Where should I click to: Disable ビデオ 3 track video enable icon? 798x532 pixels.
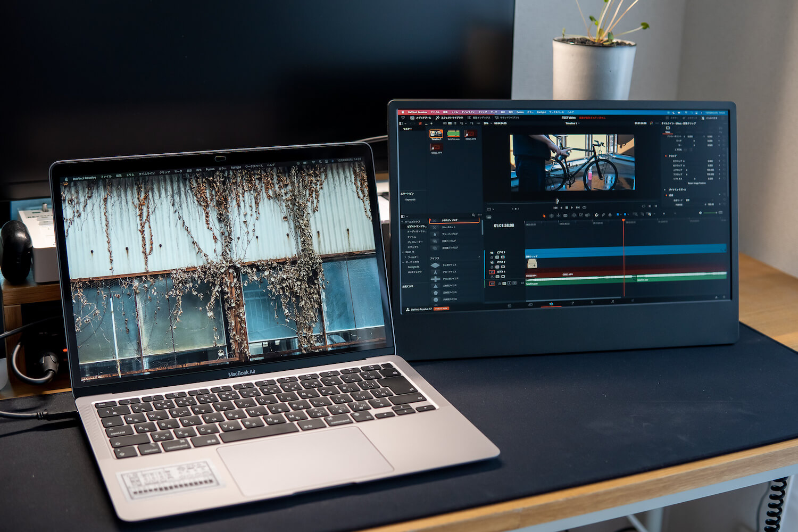(x=503, y=257)
